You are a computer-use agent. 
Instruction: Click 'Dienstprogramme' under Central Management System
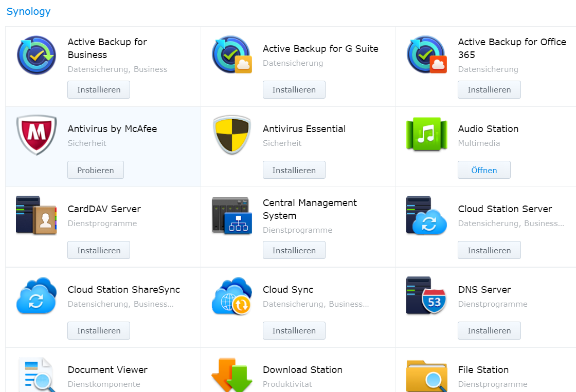[297, 230]
